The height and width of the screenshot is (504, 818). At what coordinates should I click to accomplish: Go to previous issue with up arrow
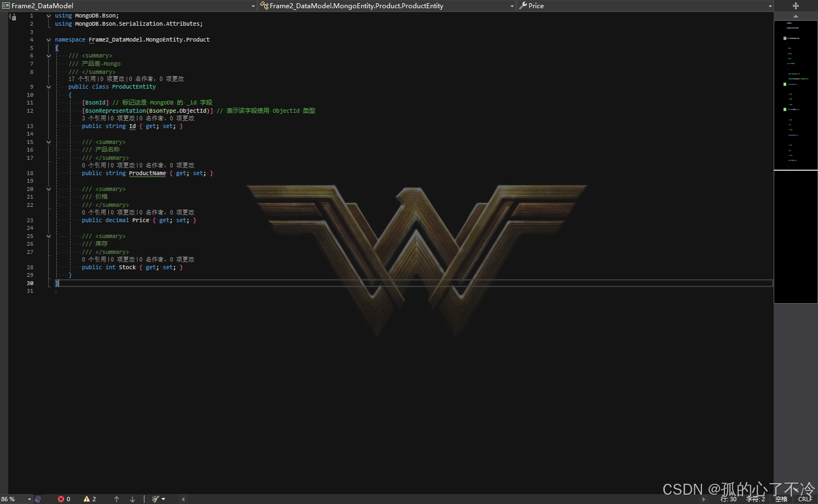[117, 499]
